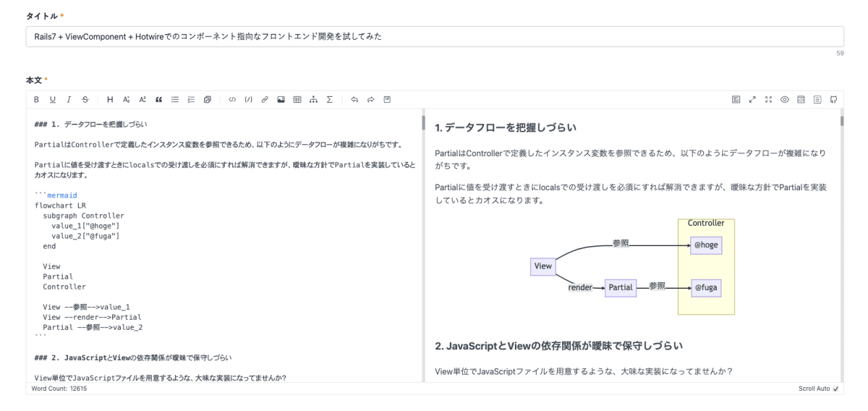This screenshot has height=411, width=868.
Task: Insert superscript with the A² icon
Action: pos(142,98)
